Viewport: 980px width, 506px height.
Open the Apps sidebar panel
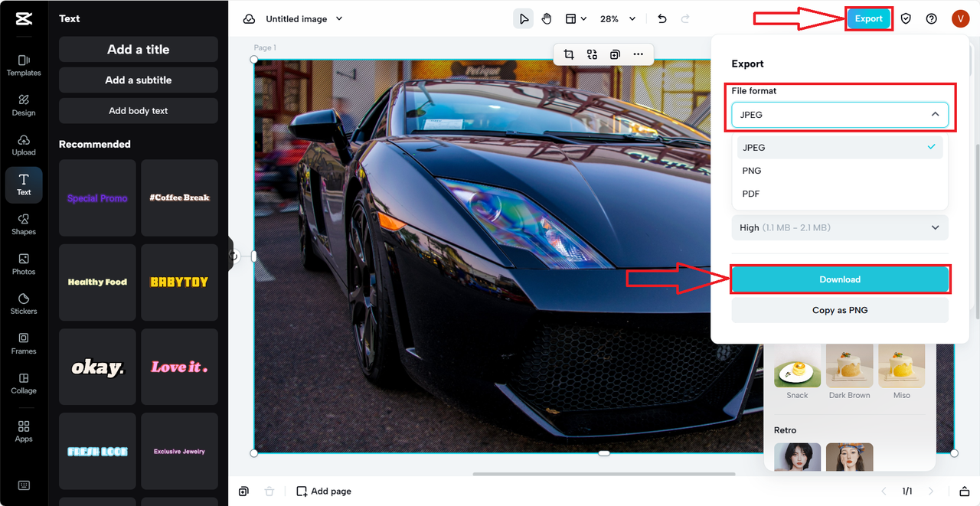[x=24, y=431]
